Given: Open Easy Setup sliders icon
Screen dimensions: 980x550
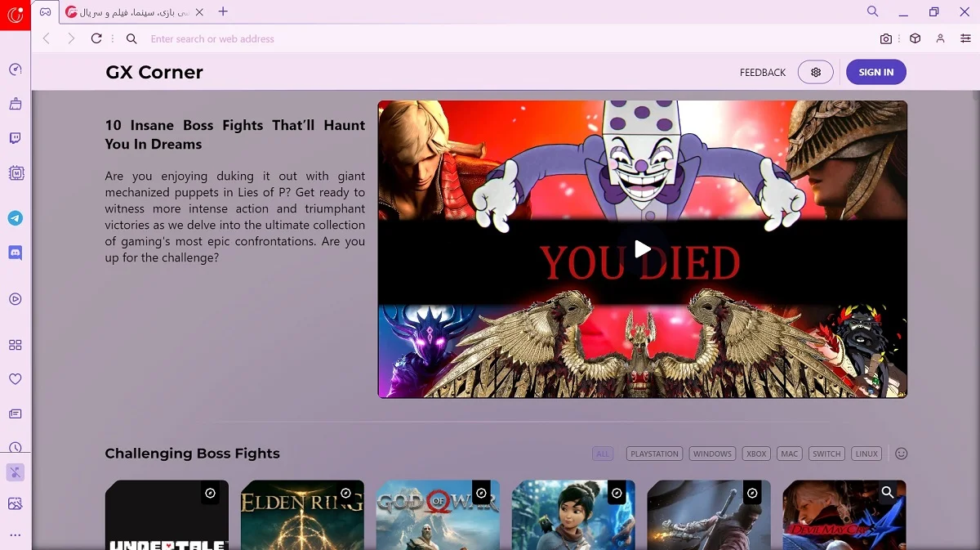Looking at the screenshot, I should (x=966, y=38).
